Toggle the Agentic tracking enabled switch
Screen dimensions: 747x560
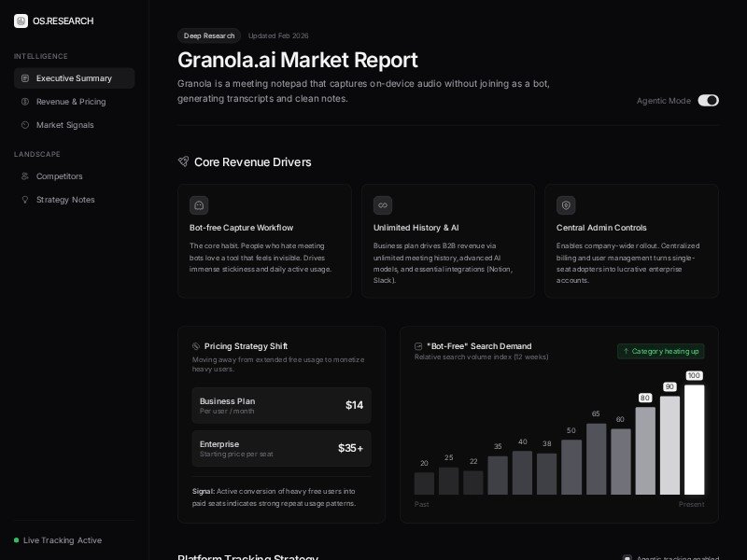pos(627,558)
